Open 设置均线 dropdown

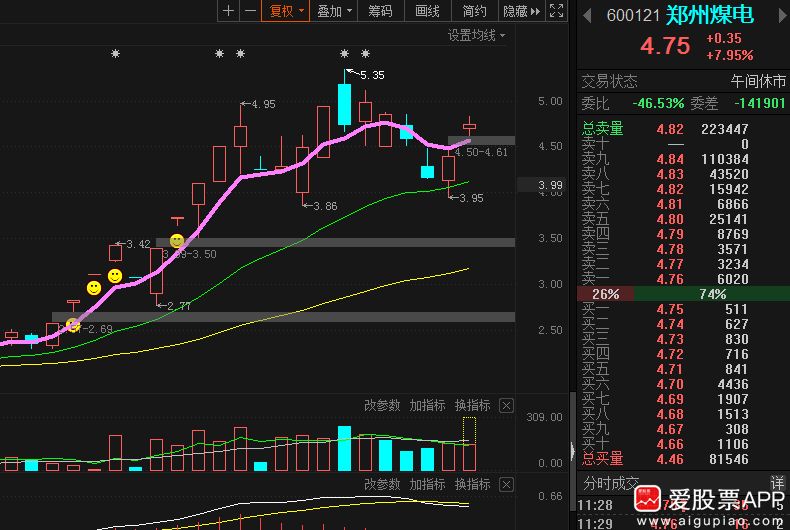click(476, 35)
